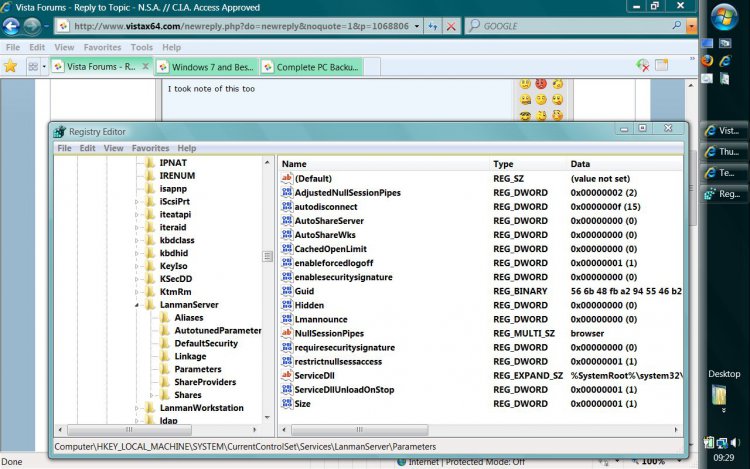Screen dimensions: 750x469
Task: Select the enablesecuritysignature value
Action: click(343, 277)
